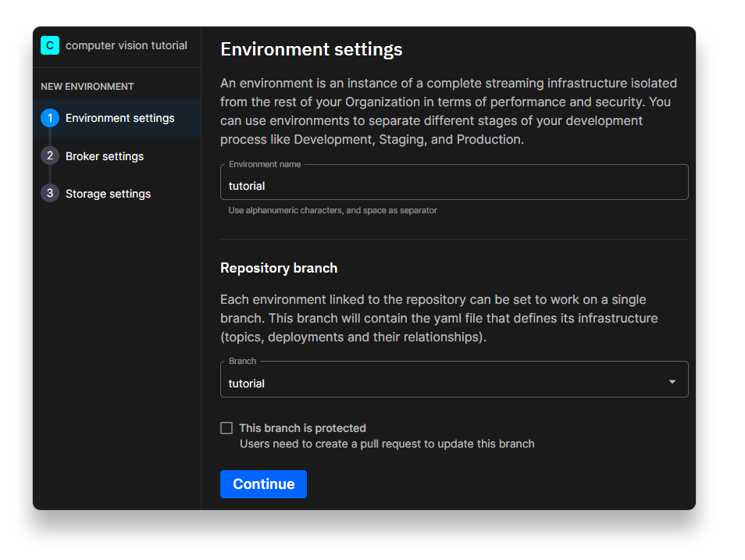Select "Broker settings" in the sidebar
This screenshot has width=745, height=560.
point(105,155)
